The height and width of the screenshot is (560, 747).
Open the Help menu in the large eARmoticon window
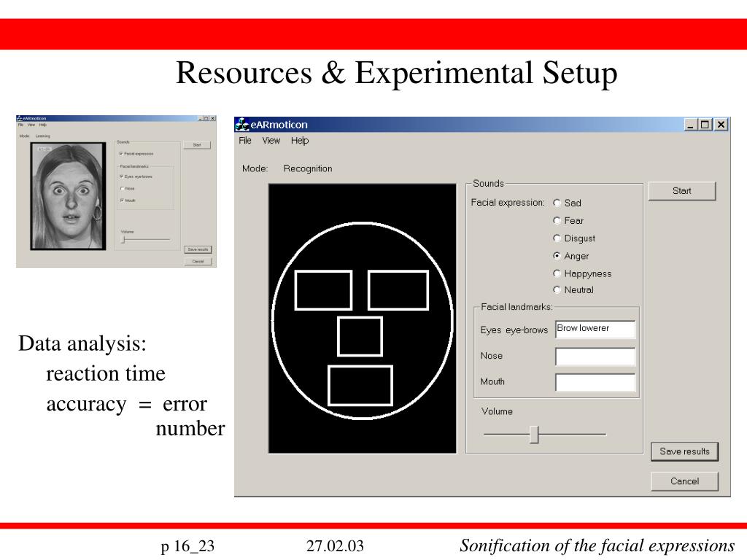pyautogui.click(x=300, y=141)
